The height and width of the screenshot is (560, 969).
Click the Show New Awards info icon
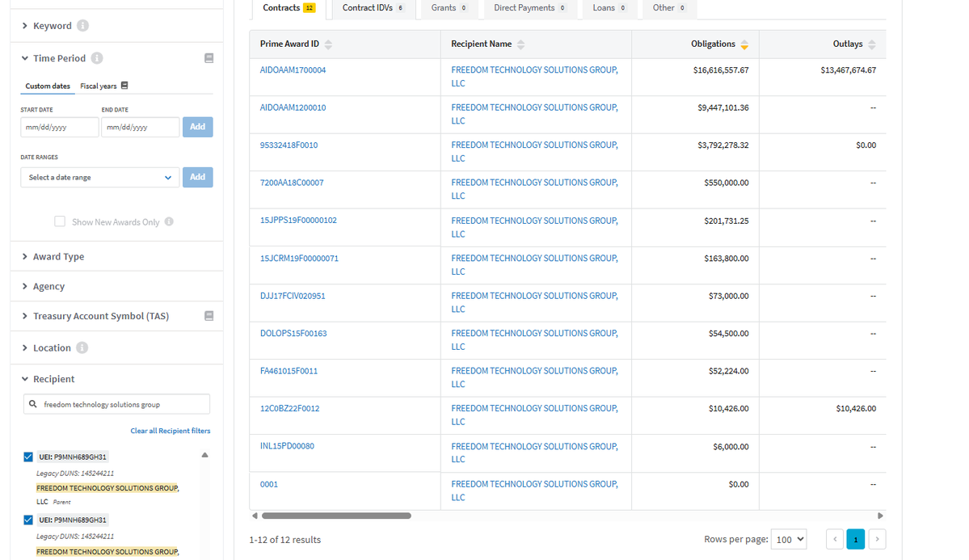click(169, 221)
